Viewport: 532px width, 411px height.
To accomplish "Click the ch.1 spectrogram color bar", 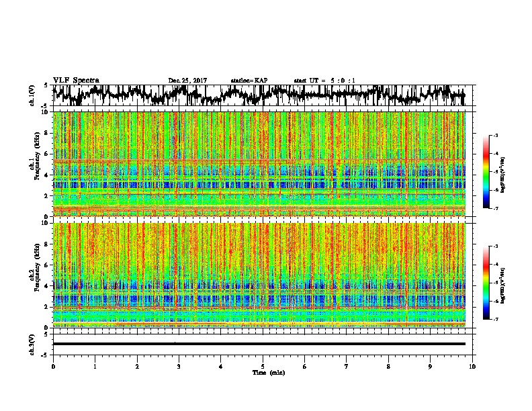I will tap(486, 172).
